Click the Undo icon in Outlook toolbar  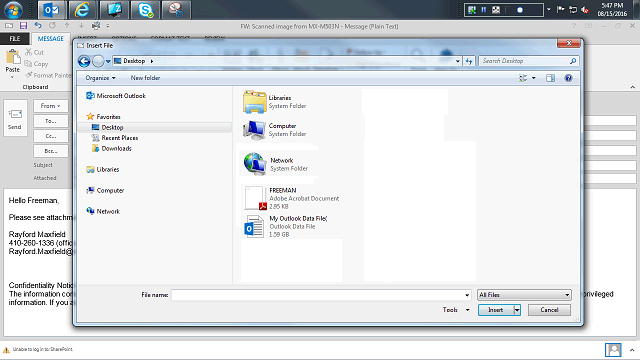point(38,26)
